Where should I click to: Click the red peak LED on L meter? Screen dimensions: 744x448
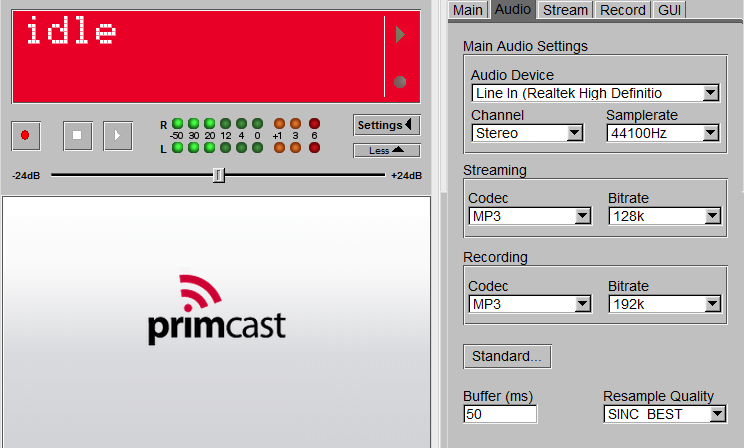(x=314, y=148)
